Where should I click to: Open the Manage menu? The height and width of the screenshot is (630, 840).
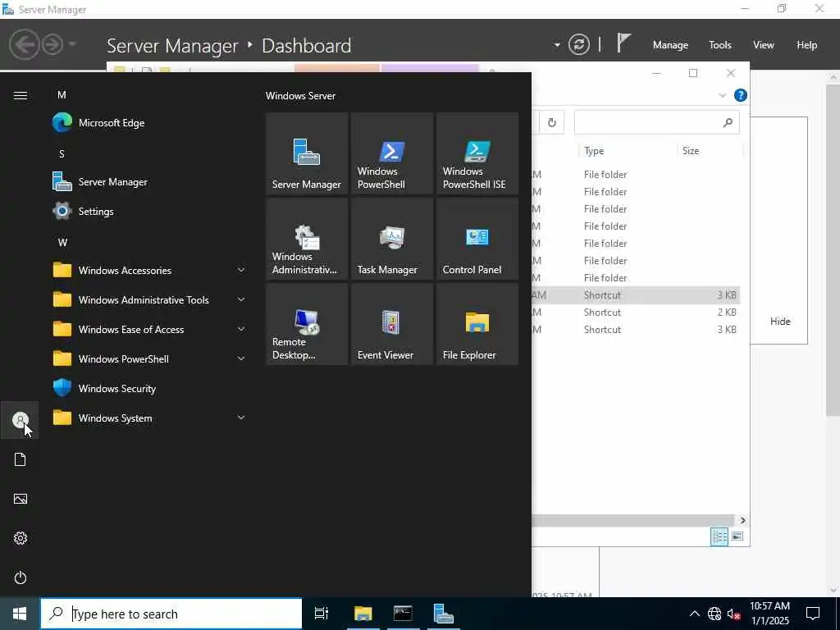coord(670,45)
